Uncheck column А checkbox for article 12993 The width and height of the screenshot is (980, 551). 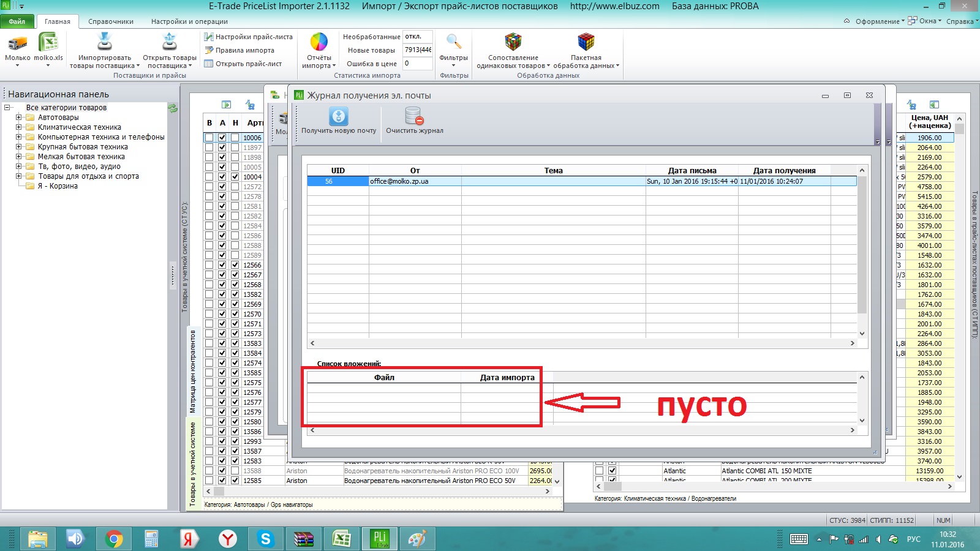(222, 441)
